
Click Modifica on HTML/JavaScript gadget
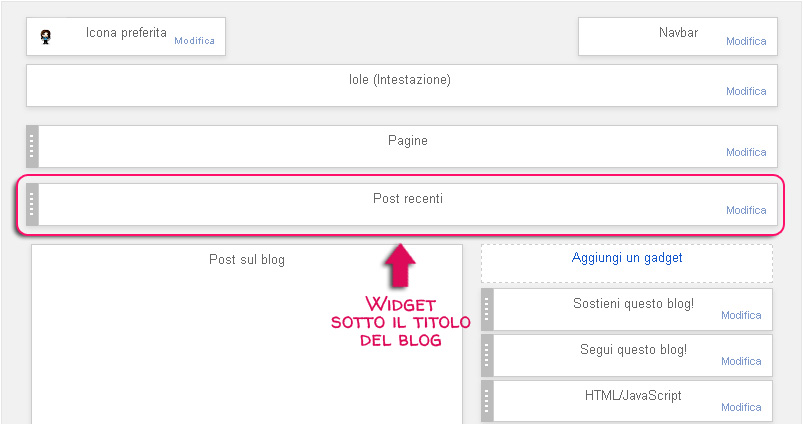[x=741, y=407]
